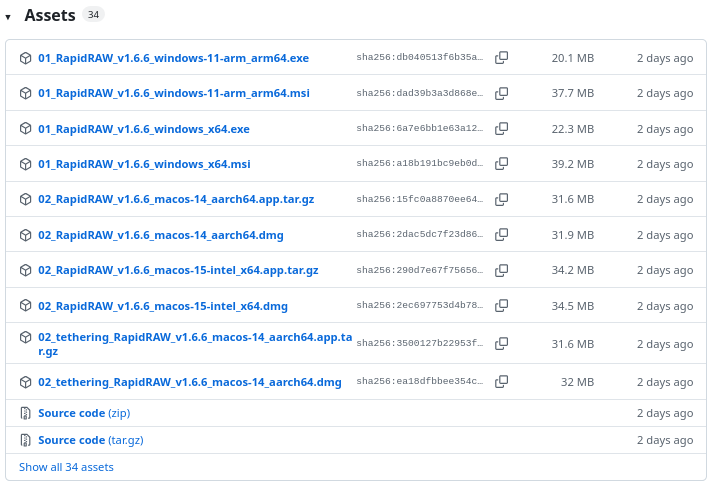Download 01_RapidRAW_v1.6.6_windows-11-arm_arm64.msi

[x=174, y=93]
